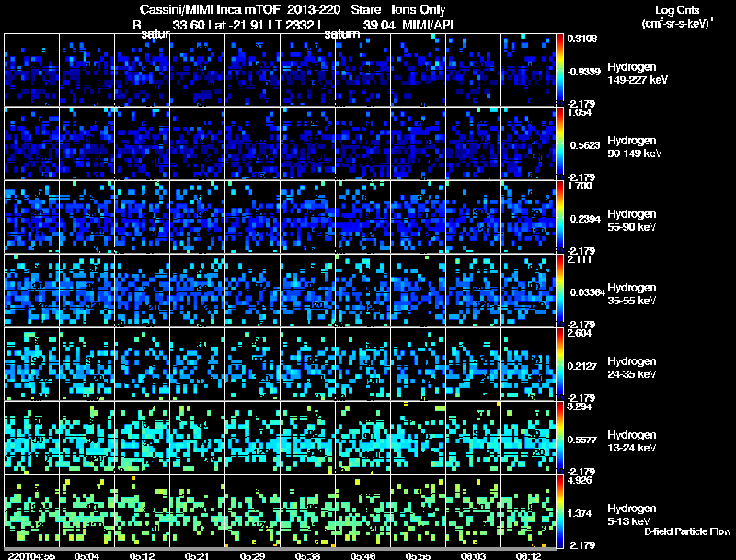Click the 0.5623 colorbar midpoint value
The width and height of the screenshot is (736, 560).
[585, 145]
